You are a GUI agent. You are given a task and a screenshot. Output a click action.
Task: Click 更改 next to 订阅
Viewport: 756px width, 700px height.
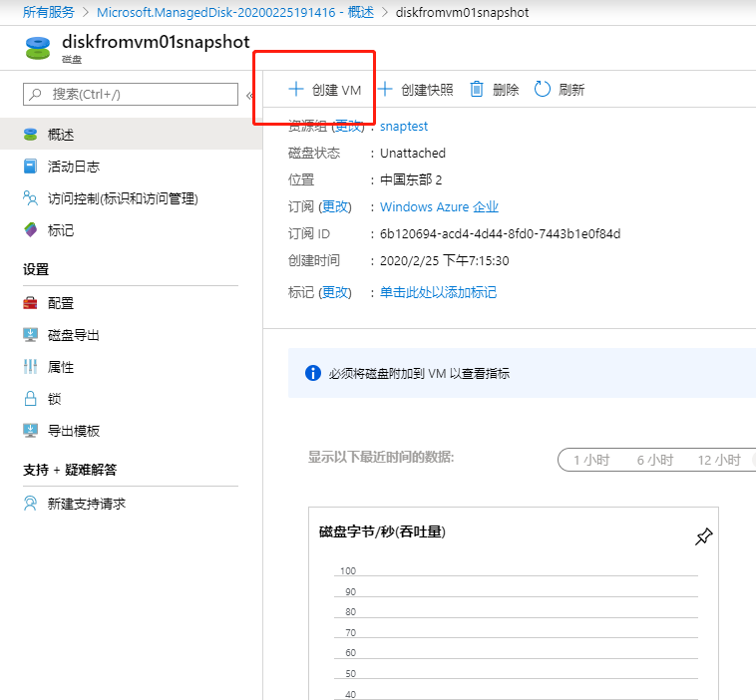pos(335,206)
